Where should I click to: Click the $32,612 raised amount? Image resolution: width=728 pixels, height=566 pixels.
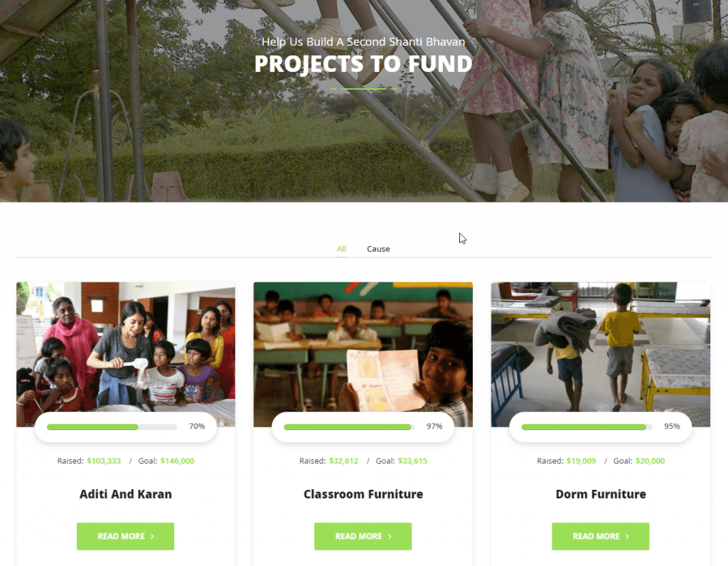343,461
